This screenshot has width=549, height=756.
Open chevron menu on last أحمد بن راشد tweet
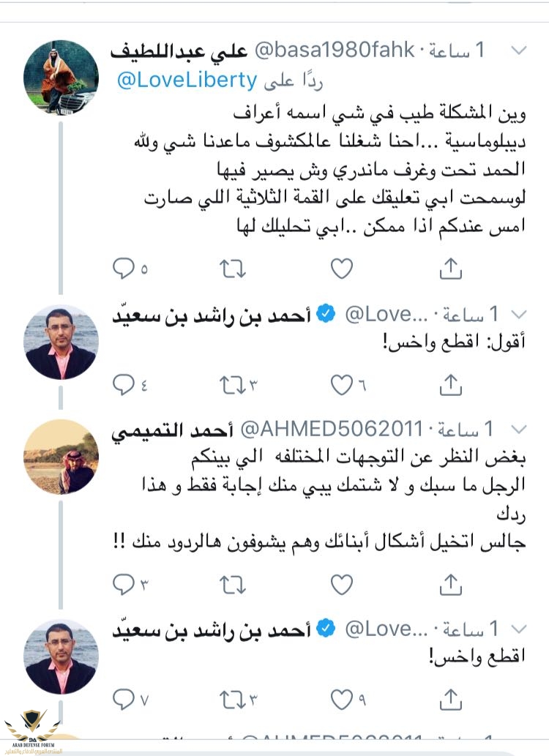click(x=519, y=628)
